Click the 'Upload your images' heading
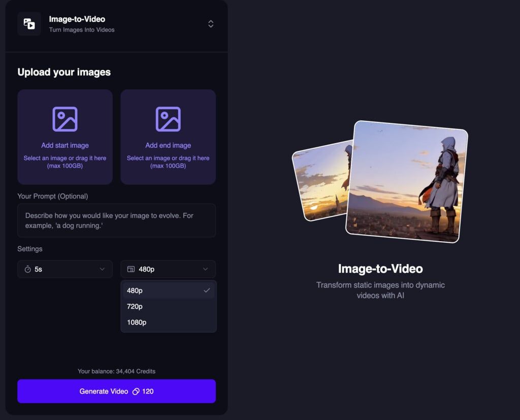Viewport: 520px width, 420px height. coord(64,72)
